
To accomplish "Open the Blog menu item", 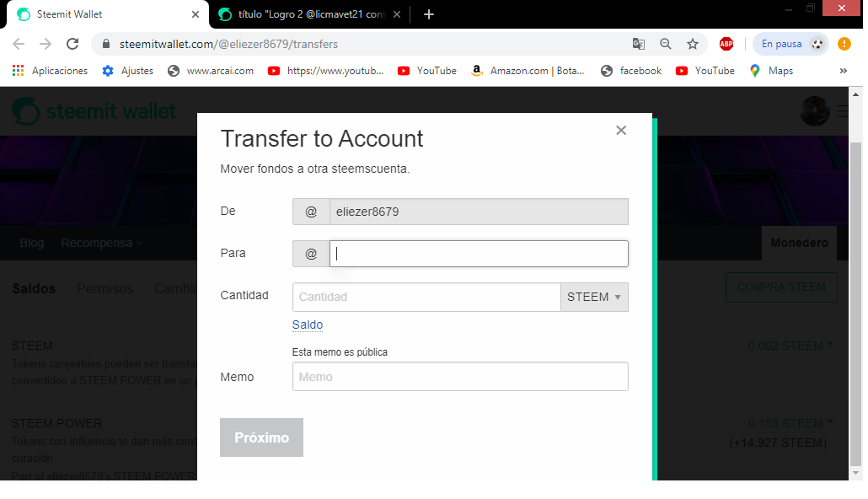I will (31, 243).
